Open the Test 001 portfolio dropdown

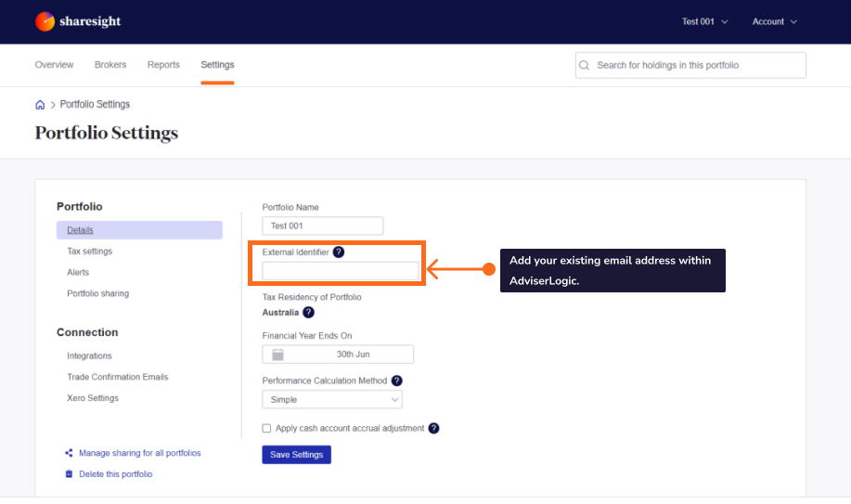click(x=705, y=21)
